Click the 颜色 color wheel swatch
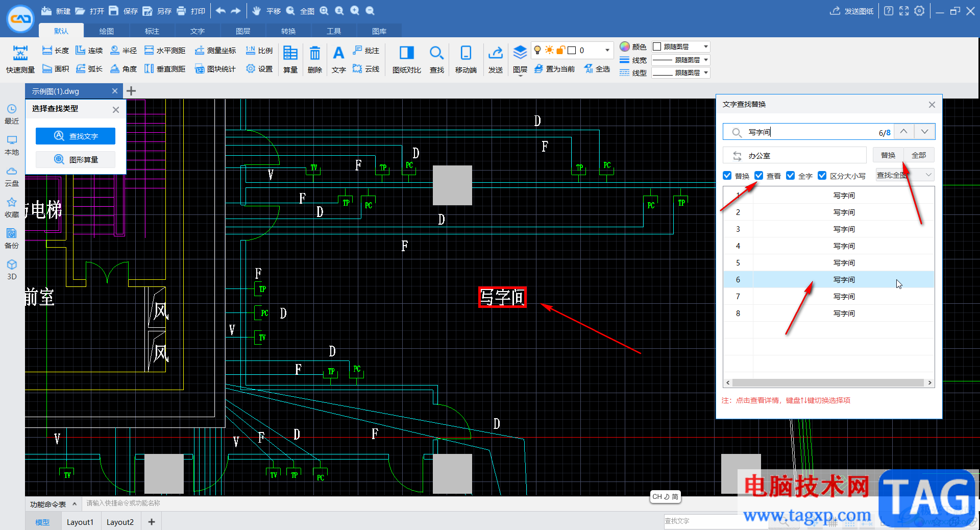This screenshot has width=980, height=530. [x=625, y=46]
